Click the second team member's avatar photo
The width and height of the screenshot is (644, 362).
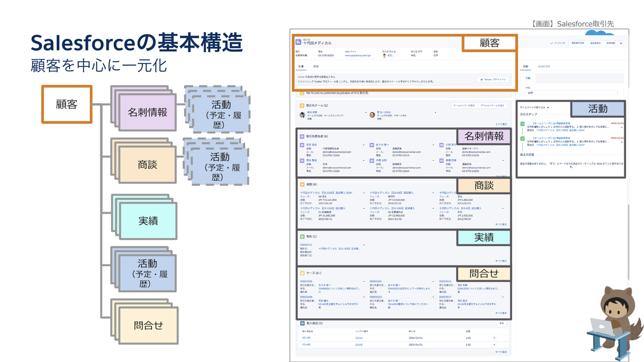[x=372, y=114]
